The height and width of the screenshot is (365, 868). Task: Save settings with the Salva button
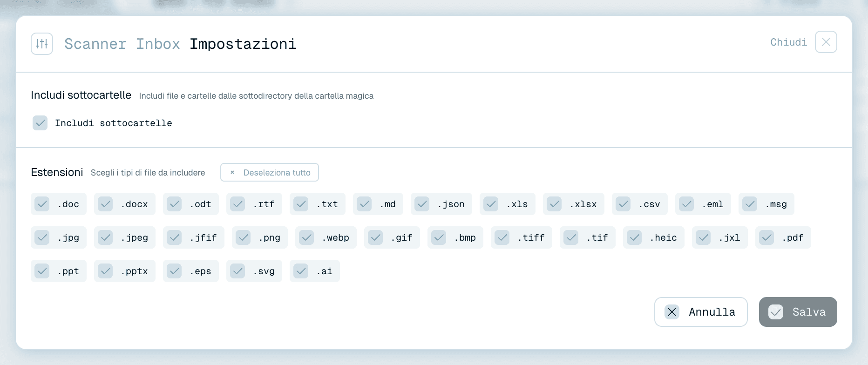click(798, 312)
